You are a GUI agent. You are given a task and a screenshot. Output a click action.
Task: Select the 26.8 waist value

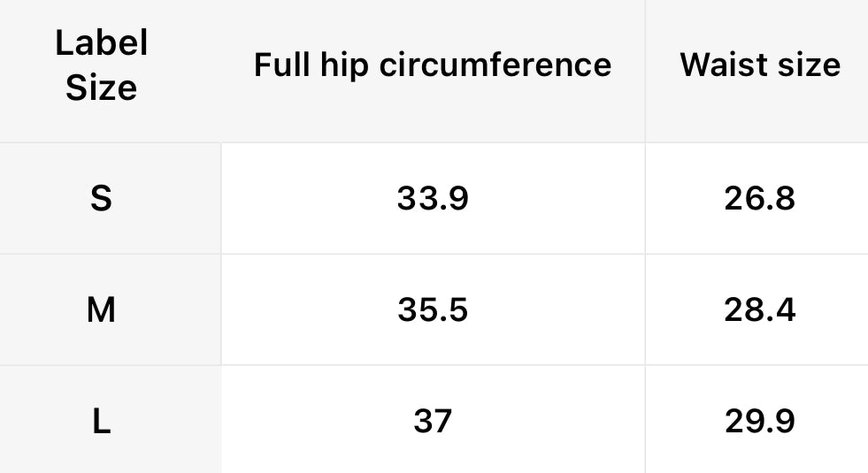[760, 199]
